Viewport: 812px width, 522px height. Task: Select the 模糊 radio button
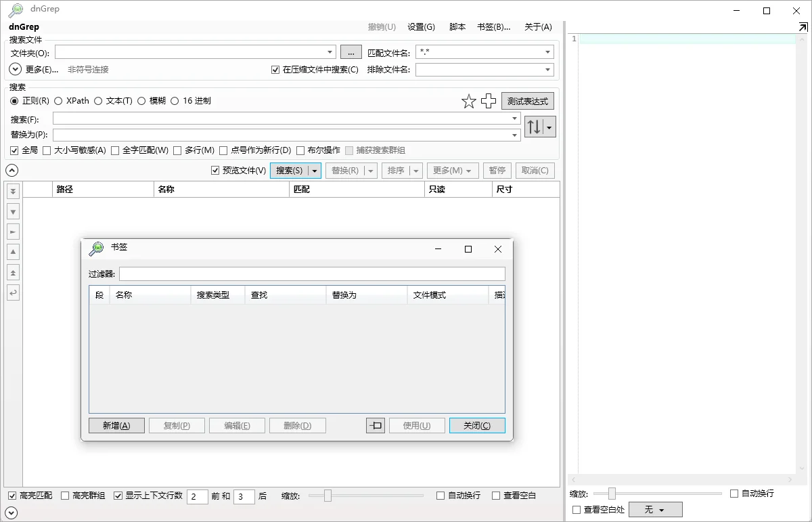(141, 101)
